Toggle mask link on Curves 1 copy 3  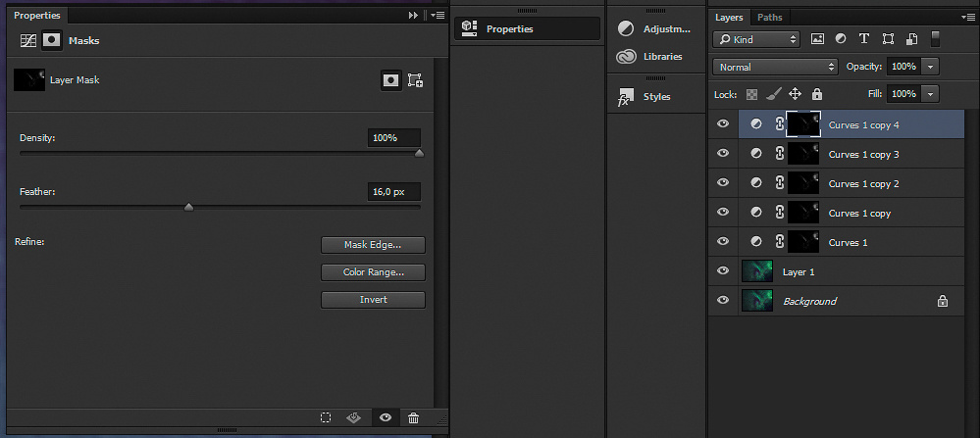coord(779,154)
